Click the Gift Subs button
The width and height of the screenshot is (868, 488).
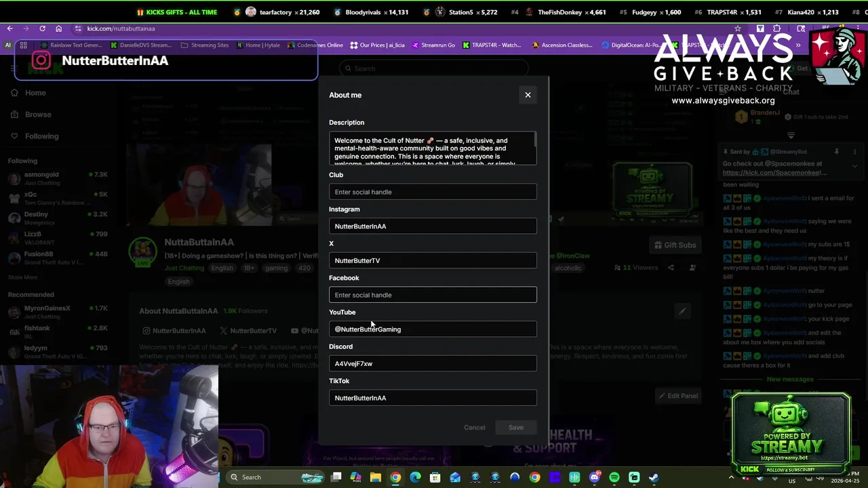click(674, 245)
